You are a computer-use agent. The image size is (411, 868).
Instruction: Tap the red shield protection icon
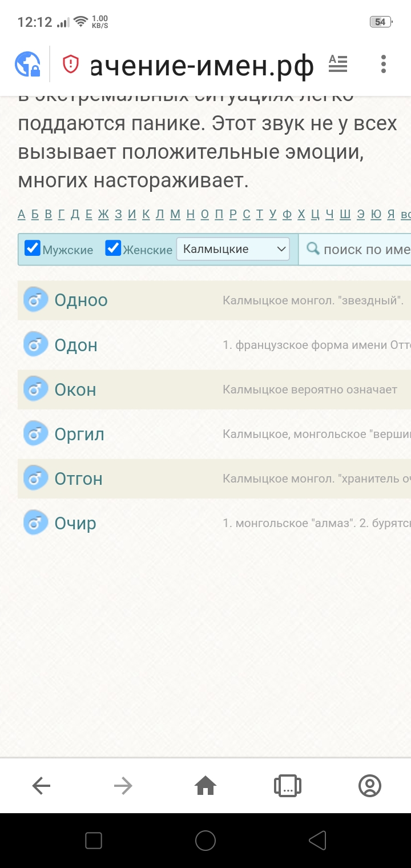pyautogui.click(x=71, y=64)
